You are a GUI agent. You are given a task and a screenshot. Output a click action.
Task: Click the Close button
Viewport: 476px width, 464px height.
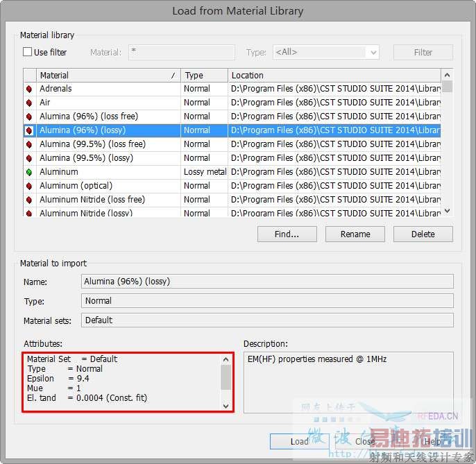tap(364, 441)
